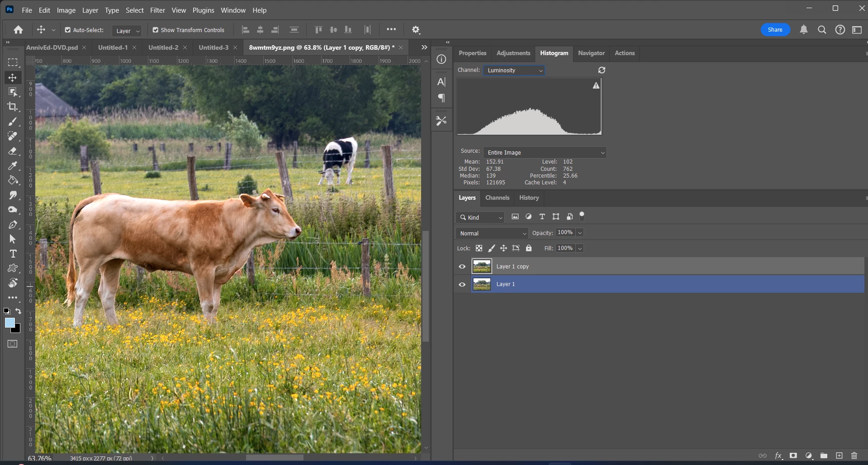Open the layer filter Kind dropdown

(480, 217)
